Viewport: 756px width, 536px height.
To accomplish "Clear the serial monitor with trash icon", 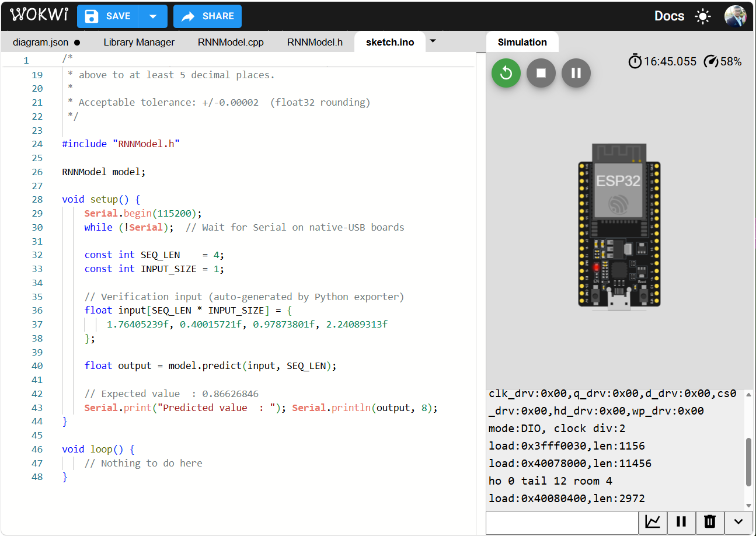I will click(710, 522).
